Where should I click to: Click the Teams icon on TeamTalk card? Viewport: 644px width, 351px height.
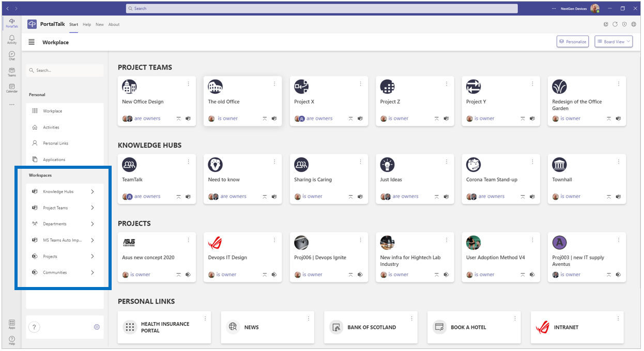(x=188, y=197)
